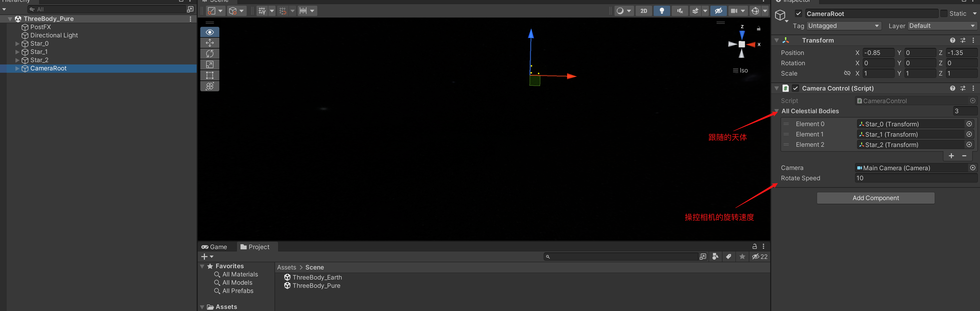Click the Gizmos globe icon
Screen dimensions: 980x311
coord(755,11)
